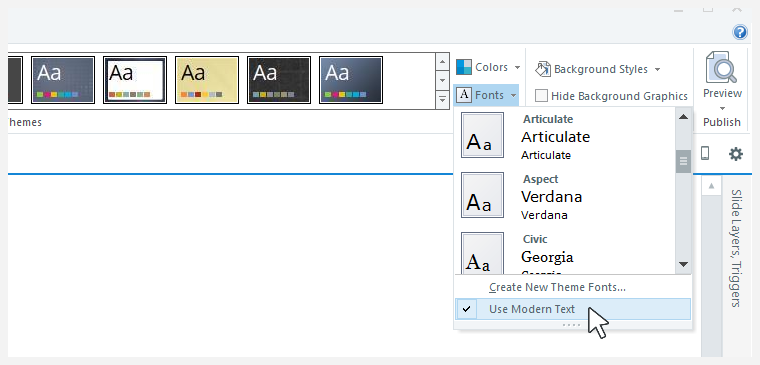Viewport: 760px width, 365px height.
Task: Click the fonts menu resize grip dots
Action: coord(571,325)
